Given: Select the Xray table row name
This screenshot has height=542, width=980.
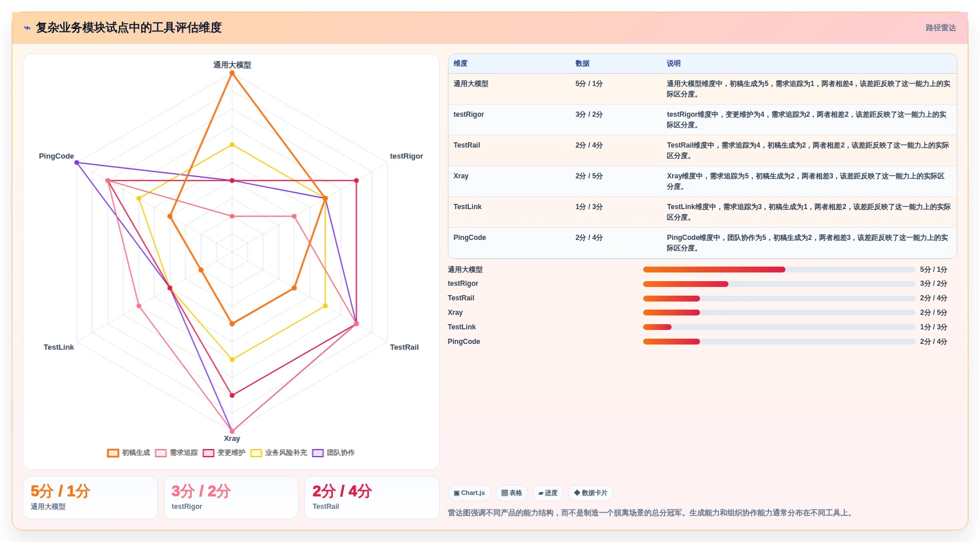Looking at the screenshot, I should 461,176.
